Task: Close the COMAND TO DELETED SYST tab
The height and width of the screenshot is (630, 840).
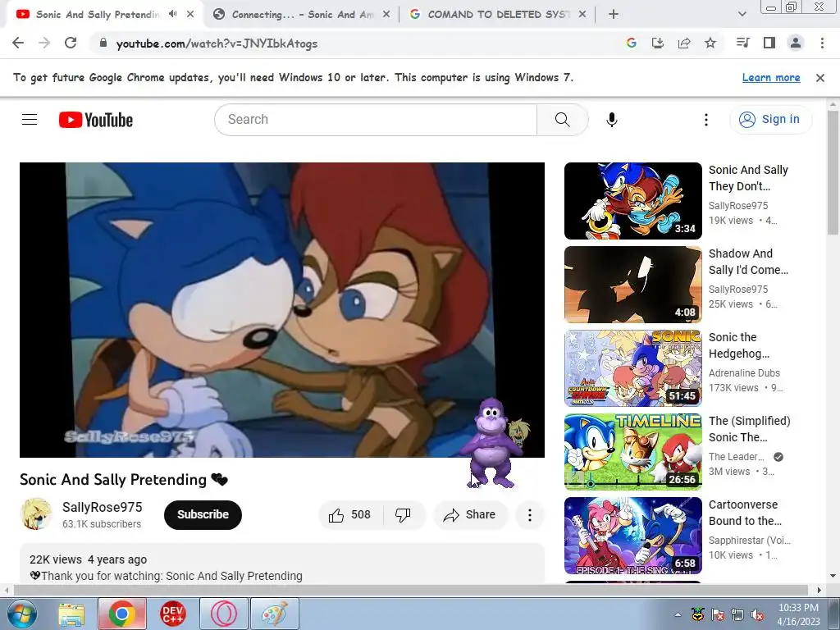Action: click(x=582, y=15)
